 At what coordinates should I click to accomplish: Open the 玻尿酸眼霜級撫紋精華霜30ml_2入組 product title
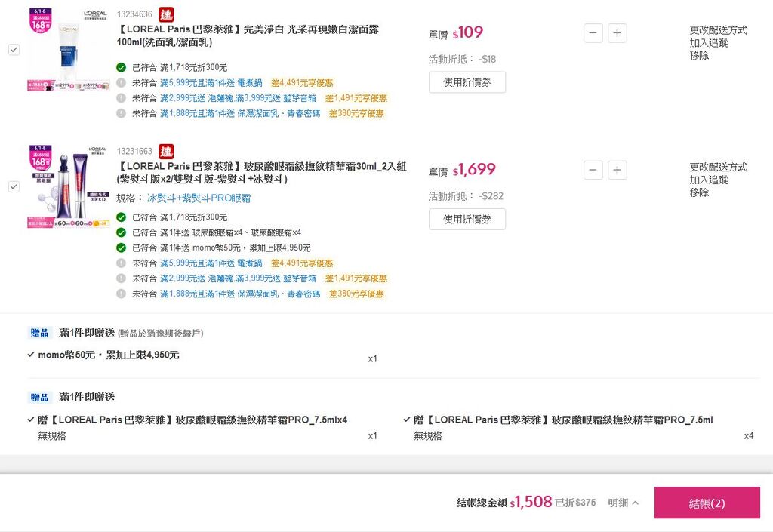261,173
